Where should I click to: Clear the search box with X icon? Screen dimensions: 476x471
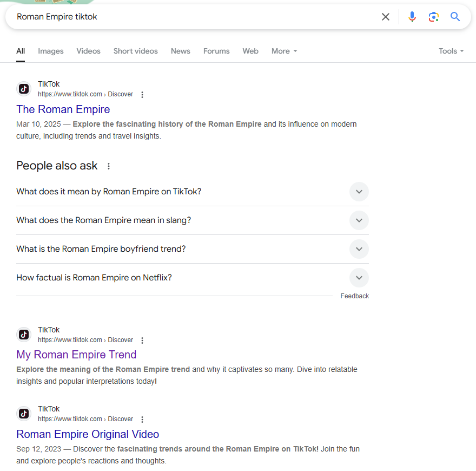tap(386, 17)
